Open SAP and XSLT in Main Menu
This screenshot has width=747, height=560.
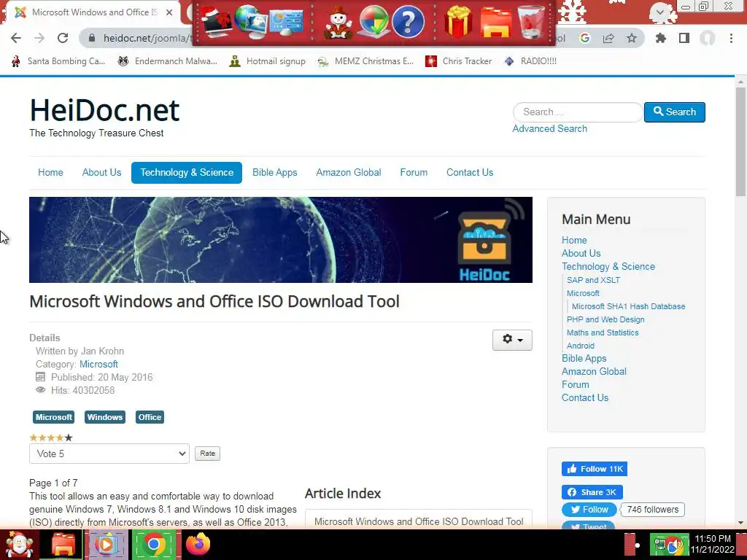pyautogui.click(x=593, y=280)
